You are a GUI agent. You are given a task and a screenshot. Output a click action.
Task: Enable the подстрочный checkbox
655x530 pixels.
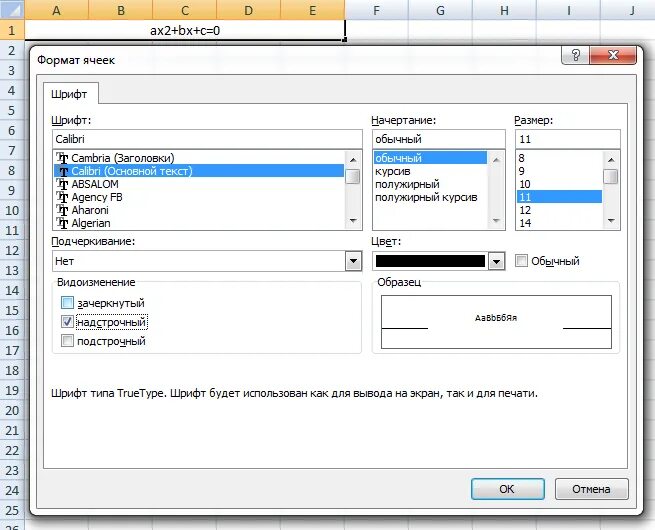click(67, 341)
